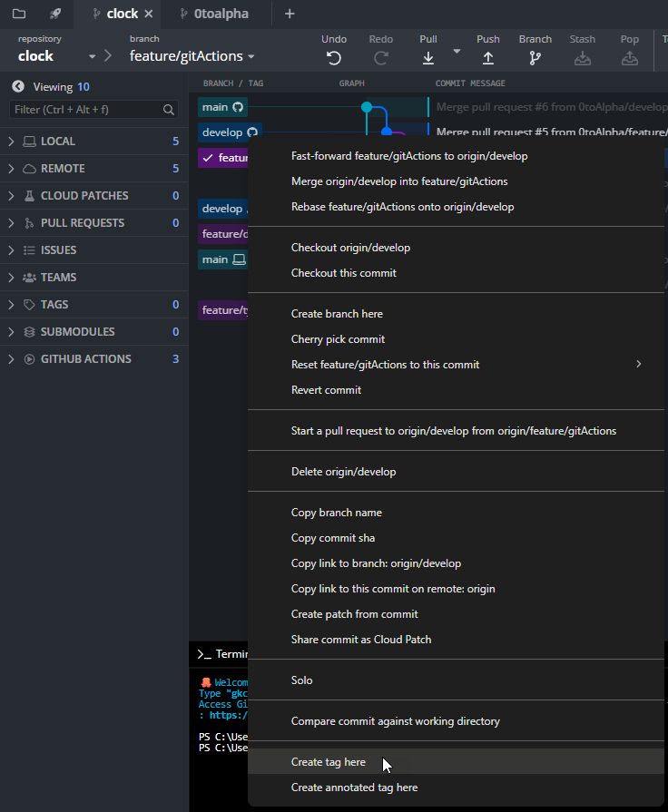Select Copy commit sha option
Viewport: 668px width, 812px height.
pyautogui.click(x=332, y=538)
